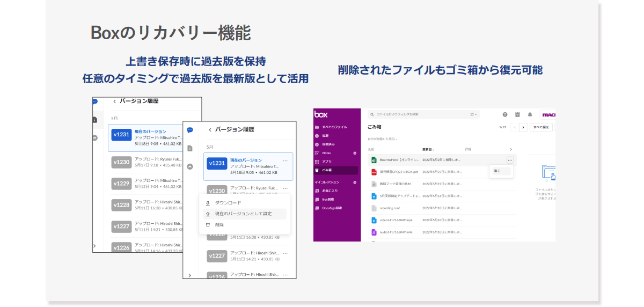The image size is (644, 307).
Task: Open the details icon in the back panel sidebar
Action: (x=95, y=119)
